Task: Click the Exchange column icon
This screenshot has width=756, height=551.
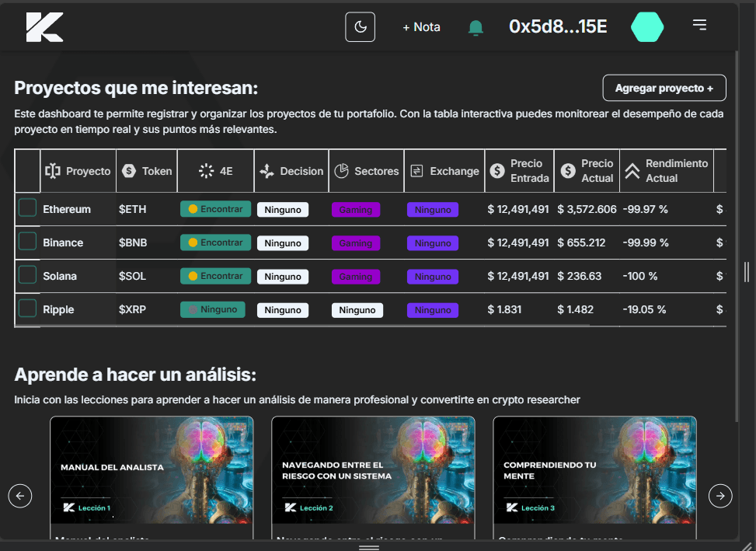Action: coord(416,171)
